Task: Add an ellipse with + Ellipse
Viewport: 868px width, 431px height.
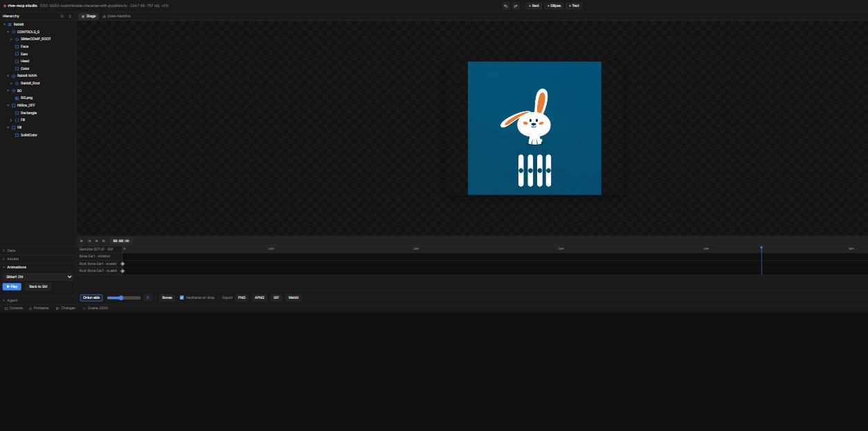Action: [554, 6]
